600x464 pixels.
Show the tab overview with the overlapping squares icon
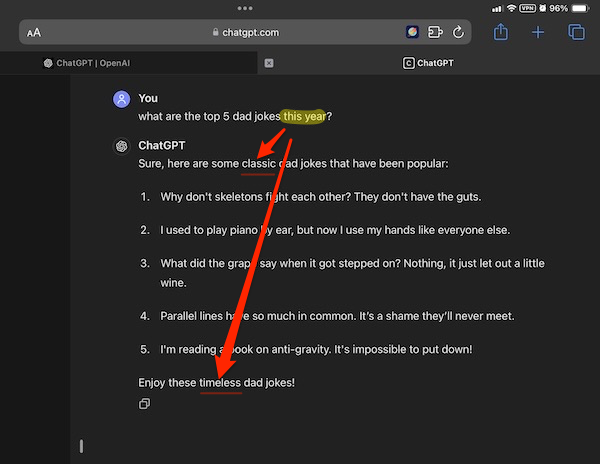[576, 32]
